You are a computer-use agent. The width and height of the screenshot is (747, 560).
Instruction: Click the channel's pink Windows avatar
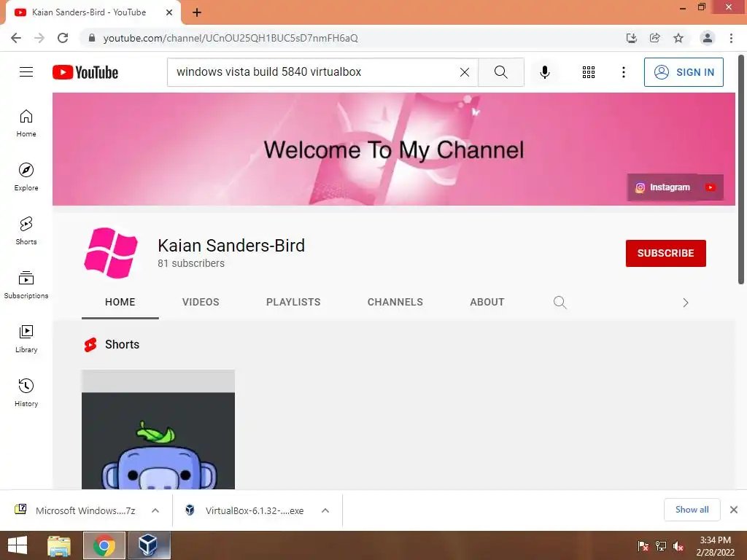tap(111, 253)
